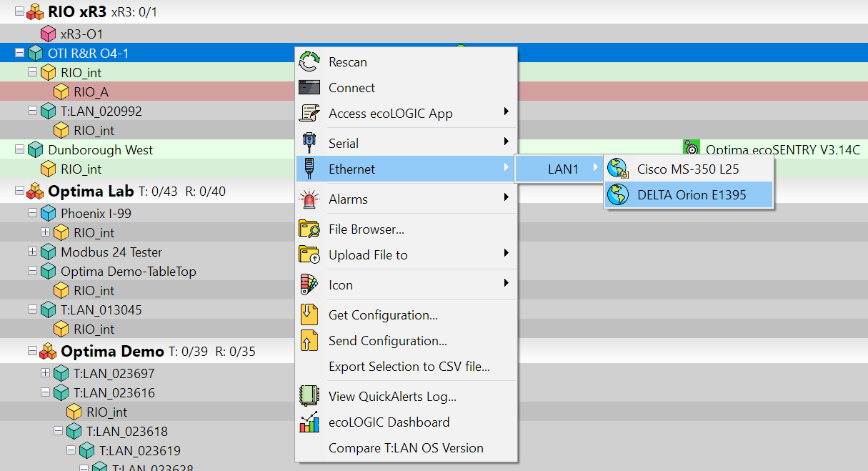
Task: Collapse the Optima Lab group
Action: [19, 192]
